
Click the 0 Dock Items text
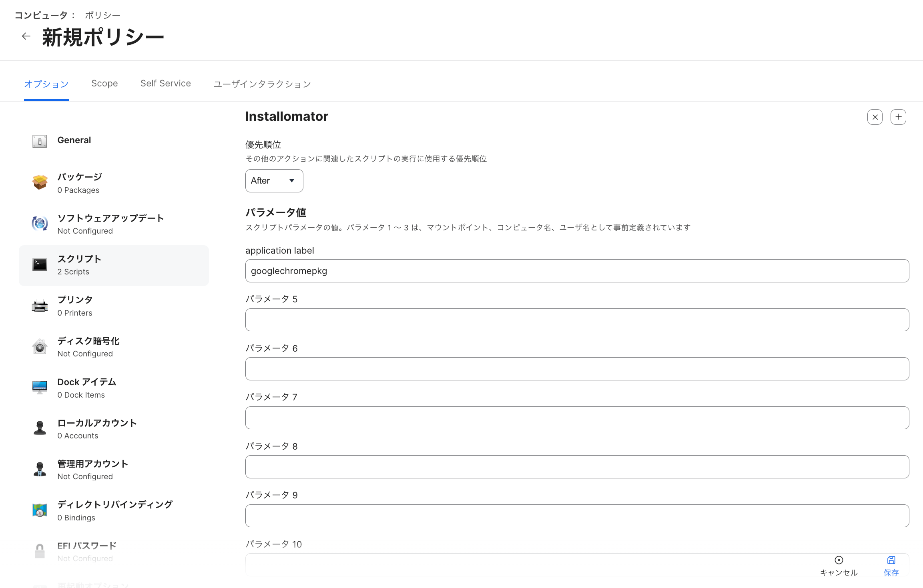pyautogui.click(x=81, y=395)
